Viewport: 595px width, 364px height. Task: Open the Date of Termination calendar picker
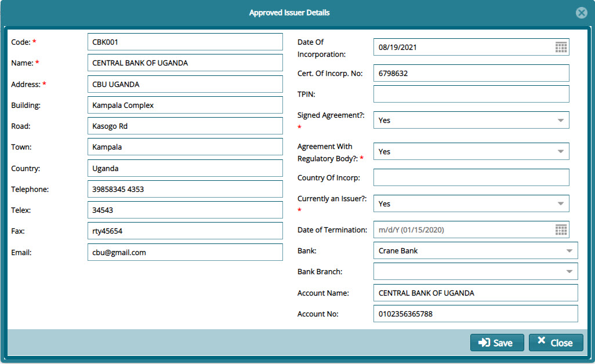point(561,230)
